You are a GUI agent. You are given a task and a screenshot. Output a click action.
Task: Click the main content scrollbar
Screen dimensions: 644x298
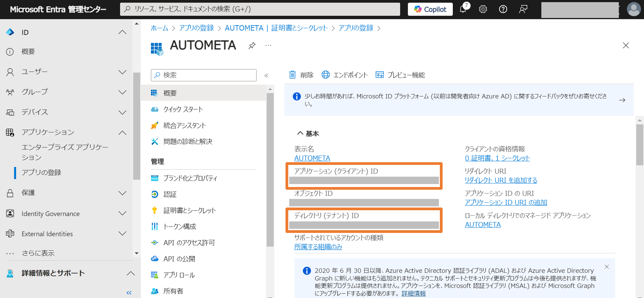[640, 145]
